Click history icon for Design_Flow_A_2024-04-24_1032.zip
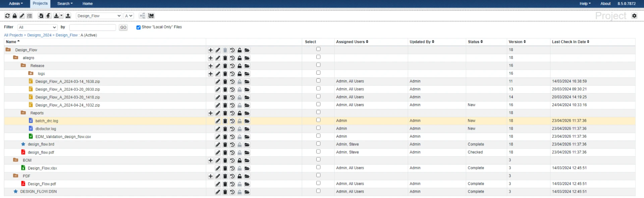644x198 pixels. point(232,105)
